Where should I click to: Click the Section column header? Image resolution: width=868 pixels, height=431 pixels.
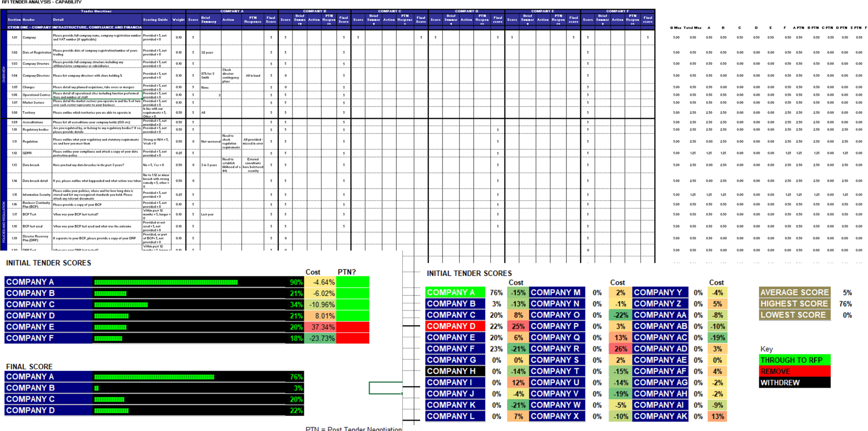point(14,20)
